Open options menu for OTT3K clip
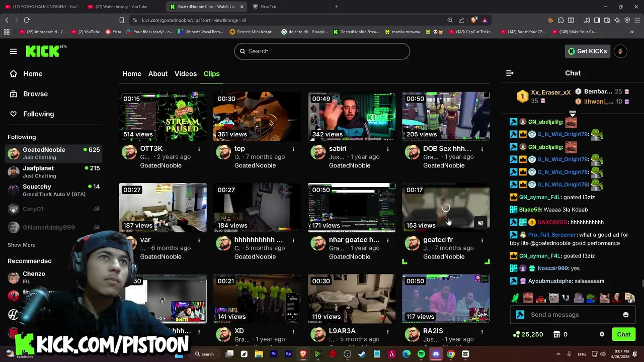Screen dimensions: 644x362 coord(199,149)
